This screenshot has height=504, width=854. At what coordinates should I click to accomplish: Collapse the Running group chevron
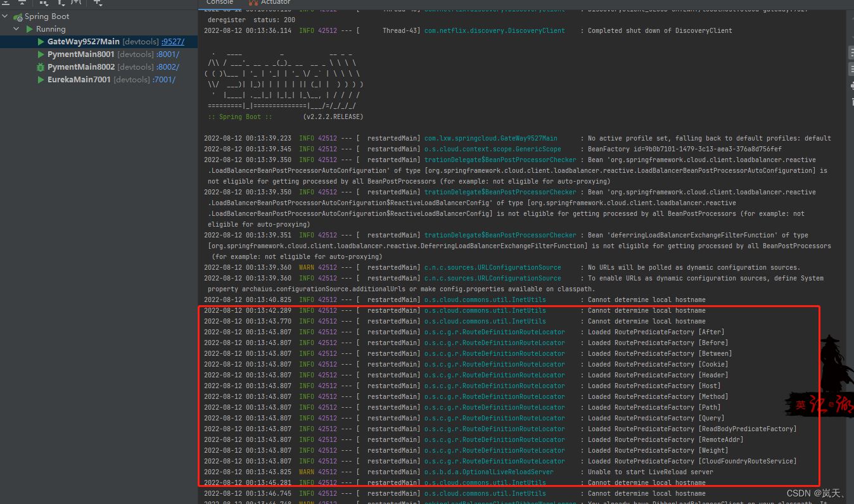coord(16,29)
